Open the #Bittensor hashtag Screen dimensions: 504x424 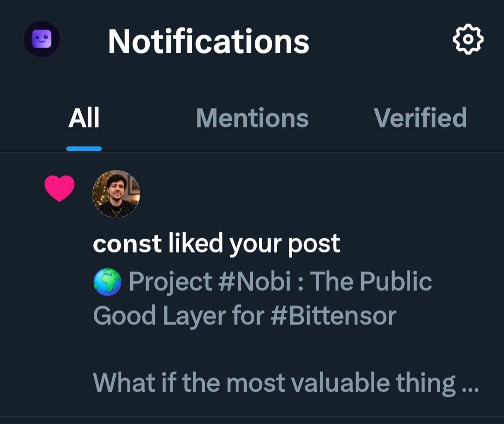(333, 316)
